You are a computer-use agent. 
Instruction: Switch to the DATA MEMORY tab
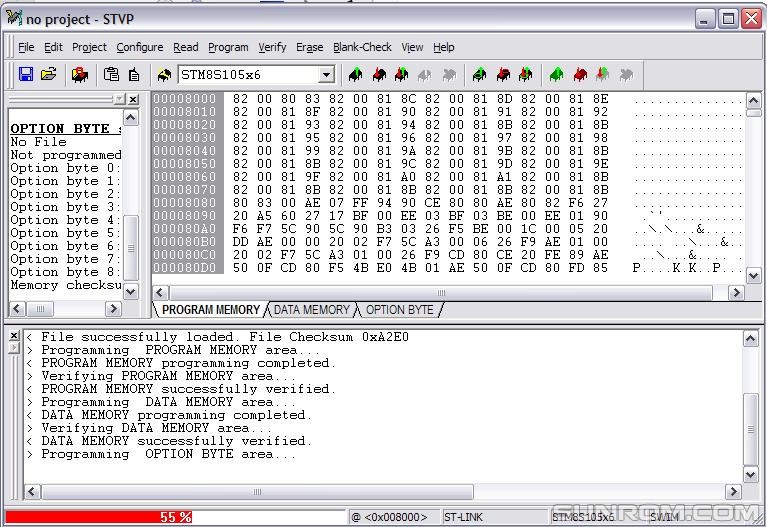click(x=311, y=310)
